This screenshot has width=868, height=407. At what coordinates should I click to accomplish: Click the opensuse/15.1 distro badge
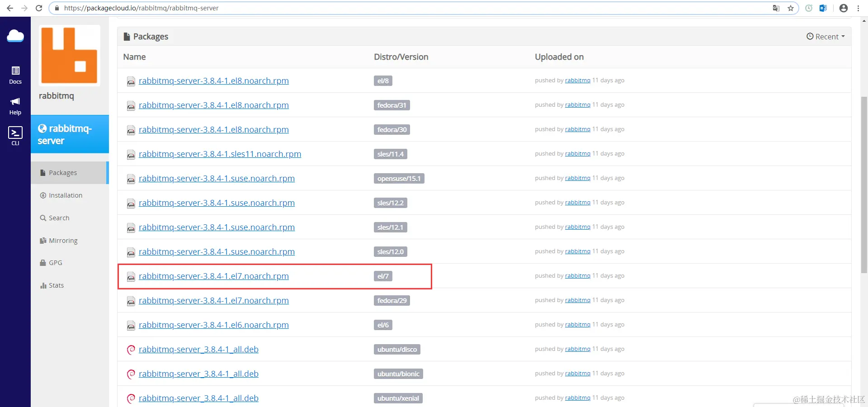399,179
